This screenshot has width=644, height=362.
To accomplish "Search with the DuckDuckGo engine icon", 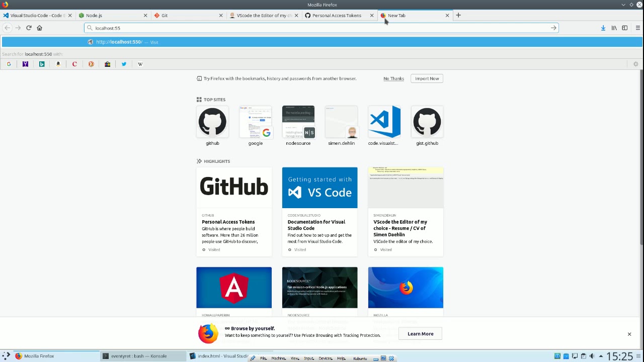I will coord(91,64).
